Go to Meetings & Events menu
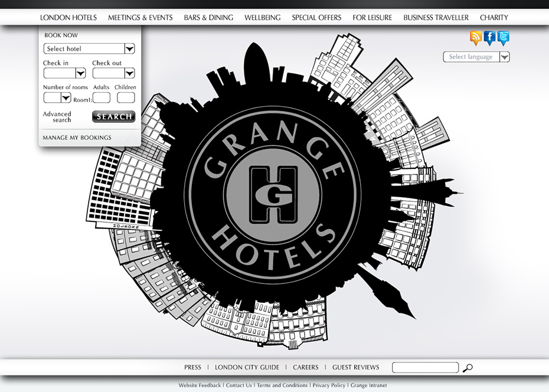The width and height of the screenshot is (549, 392). [x=140, y=18]
